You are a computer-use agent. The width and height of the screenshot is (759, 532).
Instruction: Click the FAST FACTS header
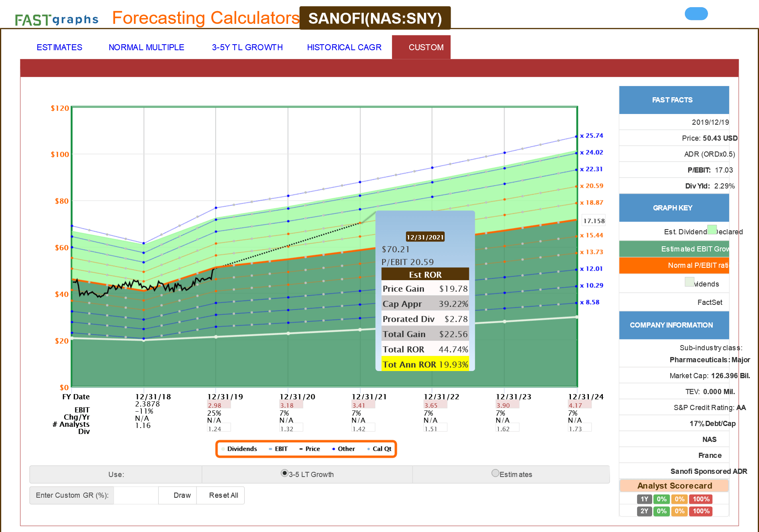674,100
